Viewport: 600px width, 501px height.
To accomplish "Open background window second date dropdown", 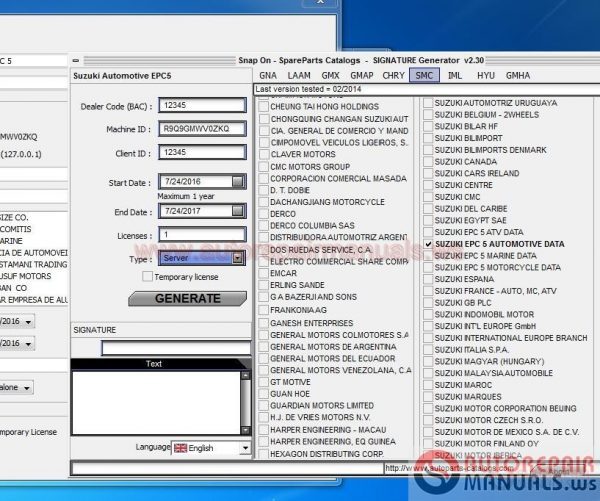I will (28, 344).
